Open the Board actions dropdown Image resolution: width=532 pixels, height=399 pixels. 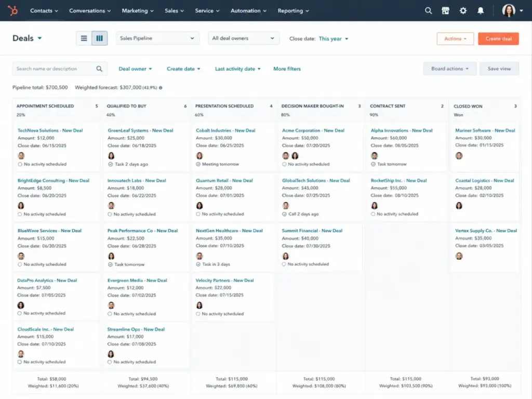point(449,69)
